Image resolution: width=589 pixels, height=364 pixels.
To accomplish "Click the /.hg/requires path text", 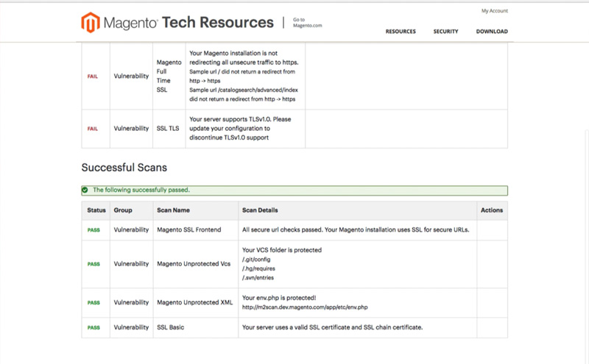I will tap(258, 268).
